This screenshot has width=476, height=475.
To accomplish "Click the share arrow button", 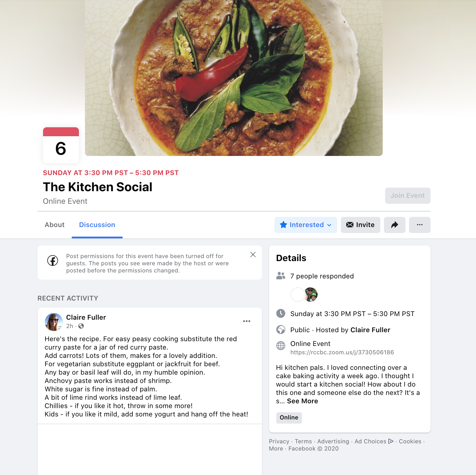I will tap(394, 225).
